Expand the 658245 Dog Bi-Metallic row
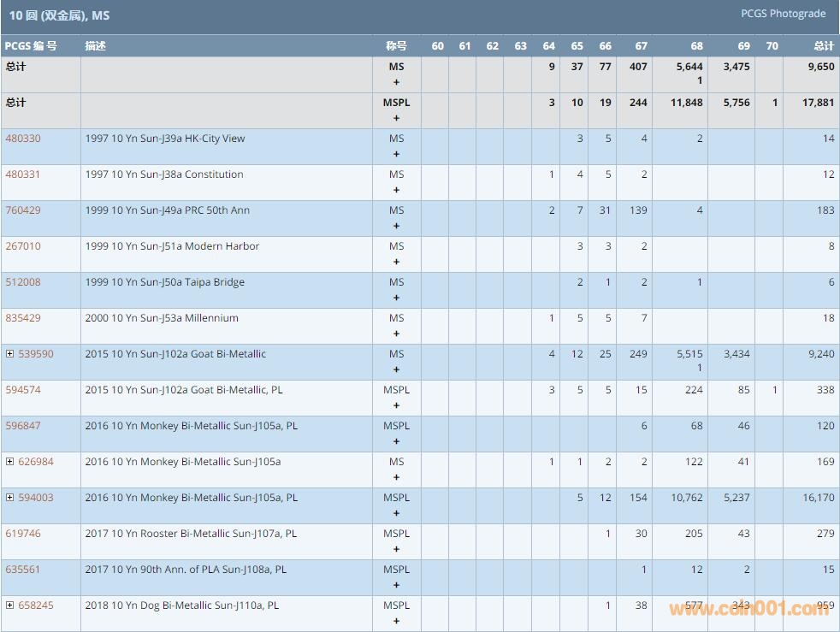The width and height of the screenshot is (840, 632). pos(10,605)
